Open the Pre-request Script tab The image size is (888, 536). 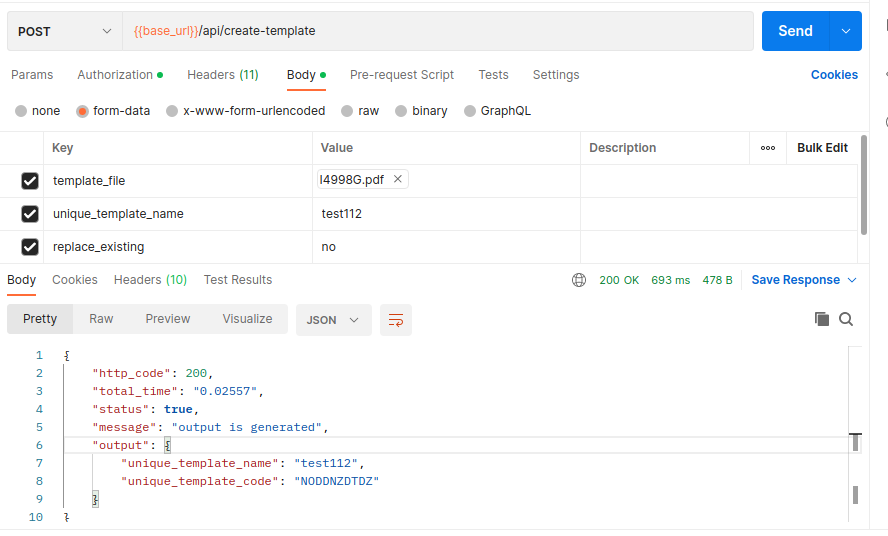[402, 75]
